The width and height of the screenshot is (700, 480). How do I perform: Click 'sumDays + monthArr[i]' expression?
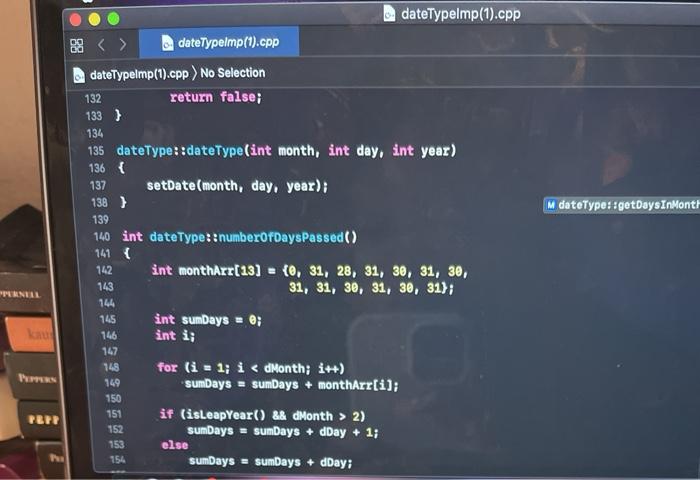(x=325, y=384)
